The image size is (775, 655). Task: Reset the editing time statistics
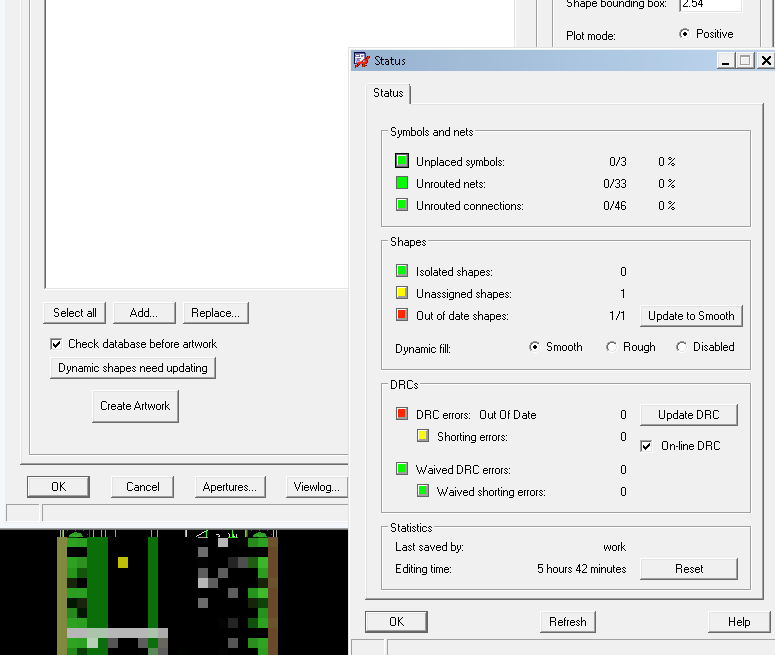pyautogui.click(x=688, y=569)
